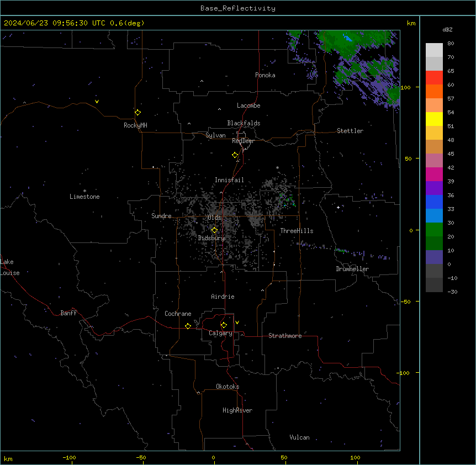The image size is (476, 465).
Task: Click the Olds label
Action: 214,218
